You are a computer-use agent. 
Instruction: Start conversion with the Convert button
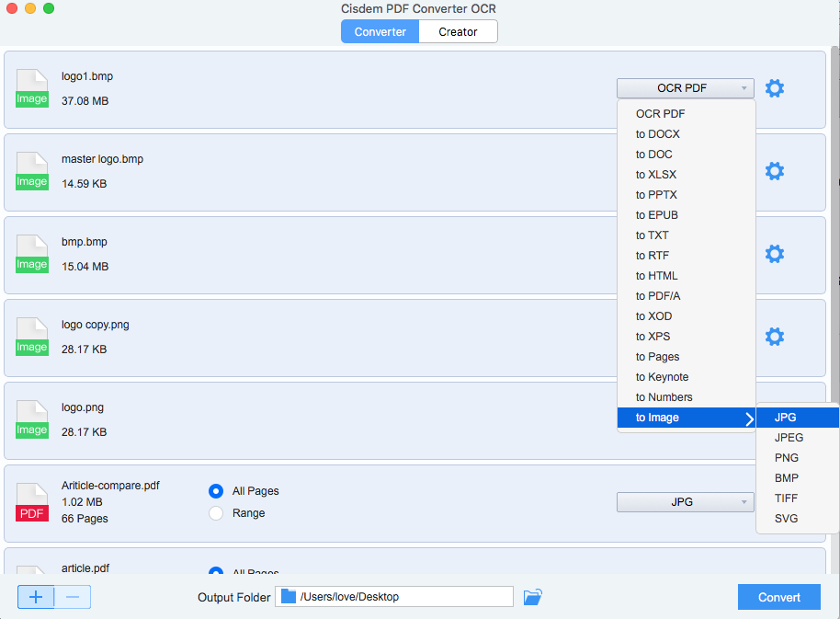point(779,597)
